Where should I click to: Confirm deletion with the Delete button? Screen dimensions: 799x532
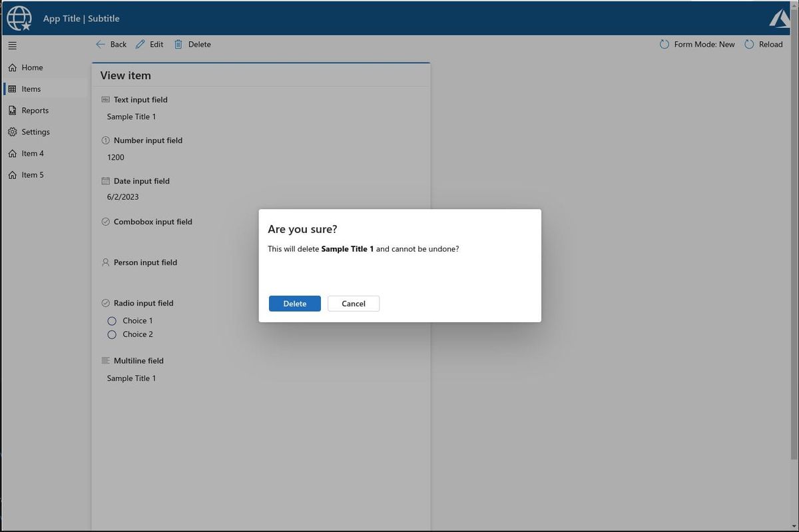294,303
